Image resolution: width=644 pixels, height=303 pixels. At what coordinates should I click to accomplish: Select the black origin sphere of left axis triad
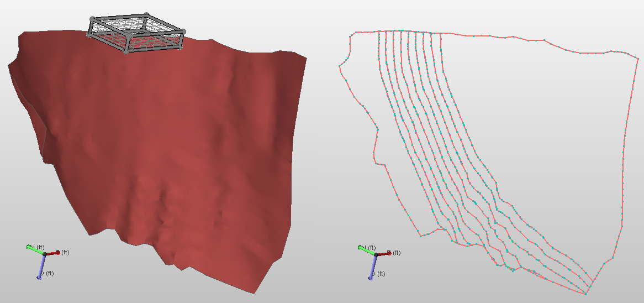tap(45, 255)
